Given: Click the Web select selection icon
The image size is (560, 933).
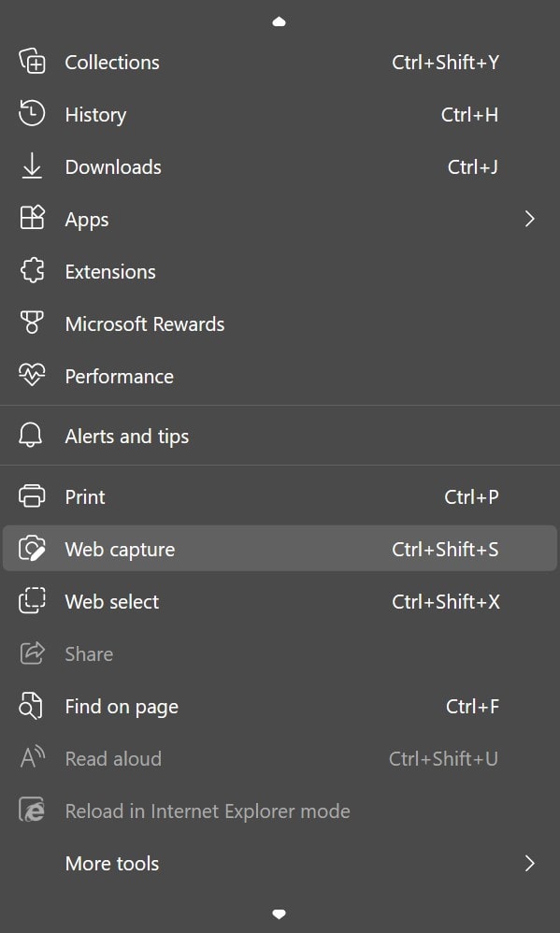Looking at the screenshot, I should [32, 601].
